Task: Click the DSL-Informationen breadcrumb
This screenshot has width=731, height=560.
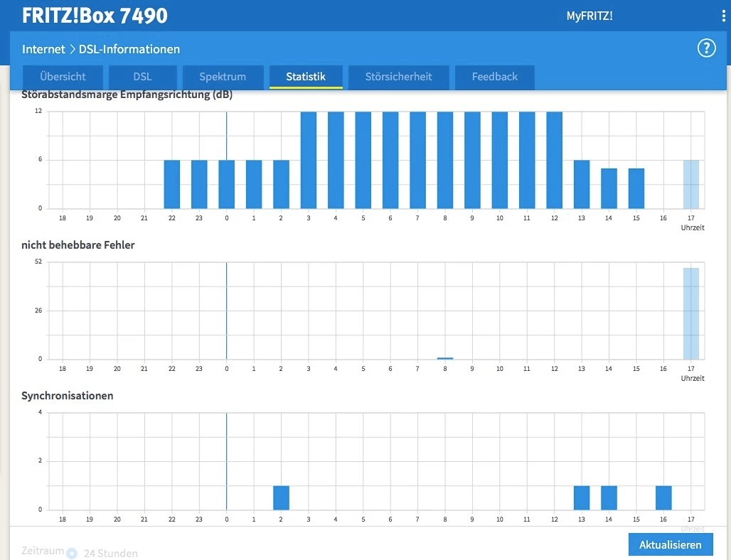Action: point(129,49)
